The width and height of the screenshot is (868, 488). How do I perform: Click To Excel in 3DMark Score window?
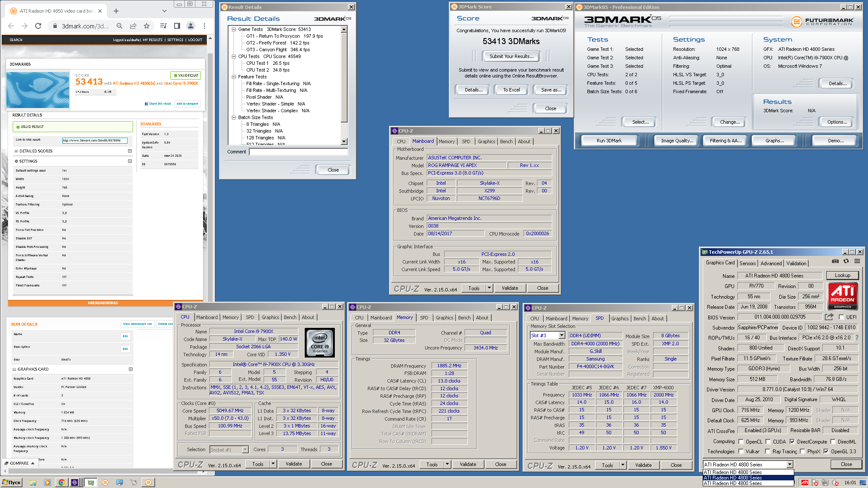511,90
